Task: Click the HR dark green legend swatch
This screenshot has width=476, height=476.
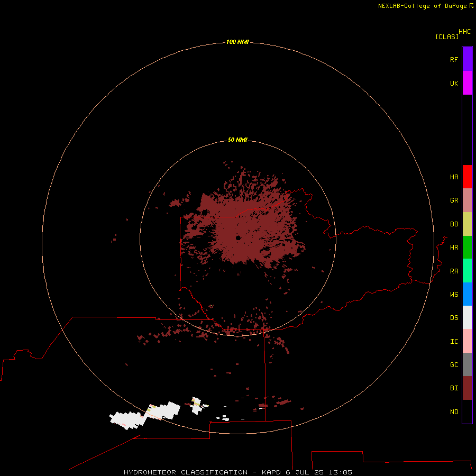Action: pos(467,248)
